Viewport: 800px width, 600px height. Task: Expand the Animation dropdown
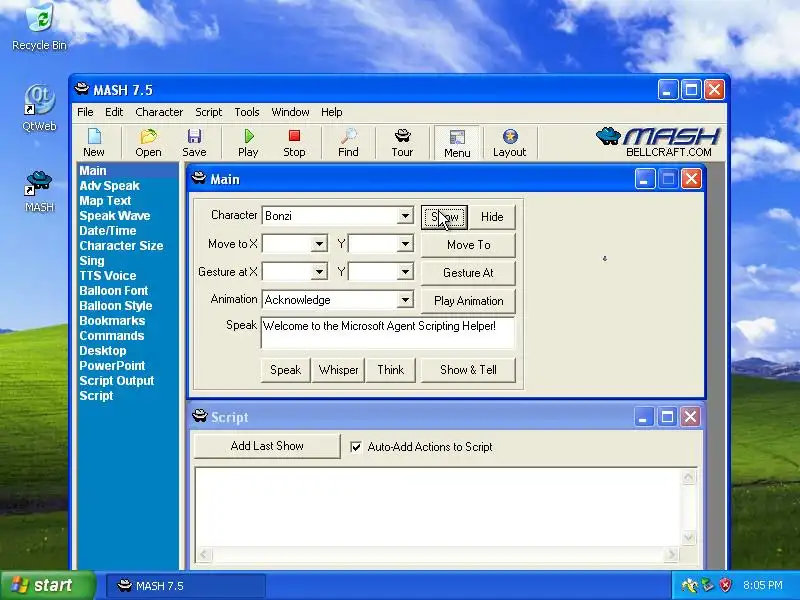[405, 300]
